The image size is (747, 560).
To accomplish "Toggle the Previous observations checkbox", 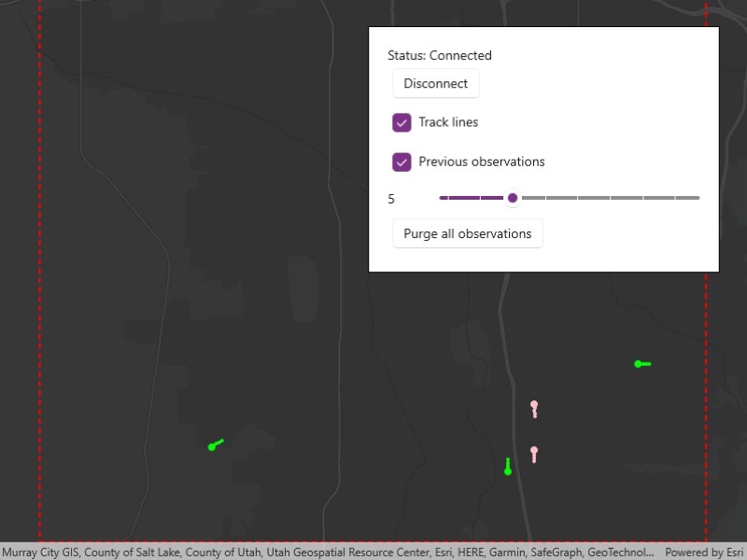I will coord(402,161).
